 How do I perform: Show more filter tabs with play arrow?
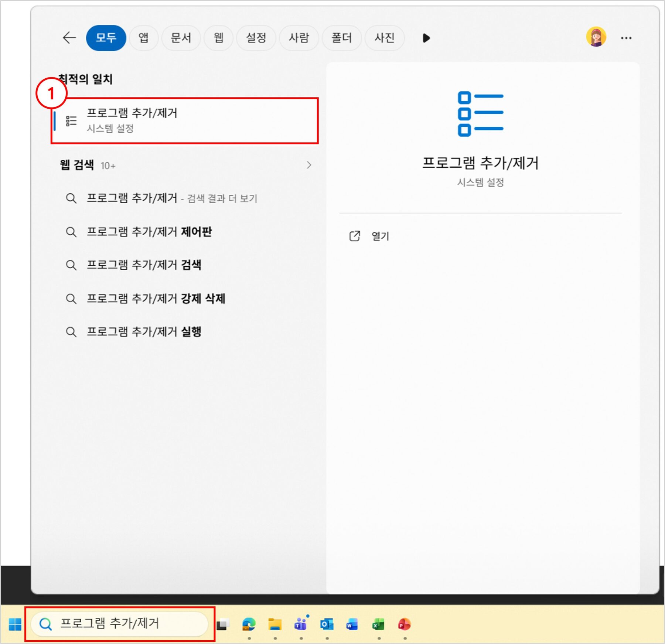pos(426,38)
